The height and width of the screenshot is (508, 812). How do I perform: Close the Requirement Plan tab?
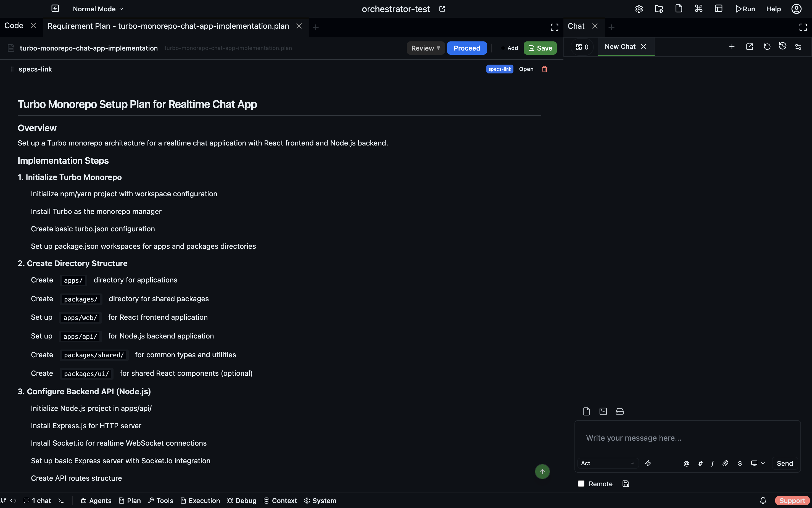299,26
